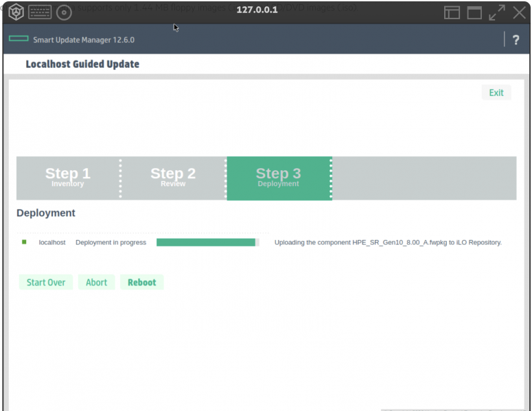Click the Exit button
Viewport: 532px width, 411px height.
pos(496,93)
